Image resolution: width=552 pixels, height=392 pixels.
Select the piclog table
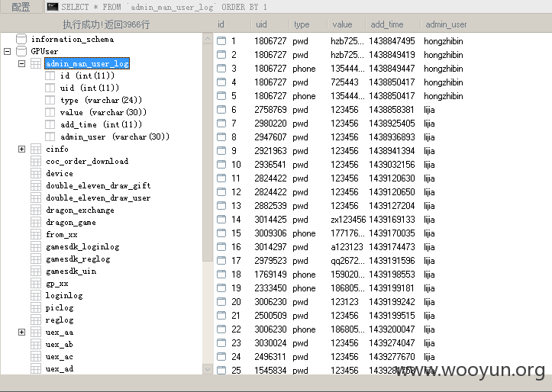60,308
